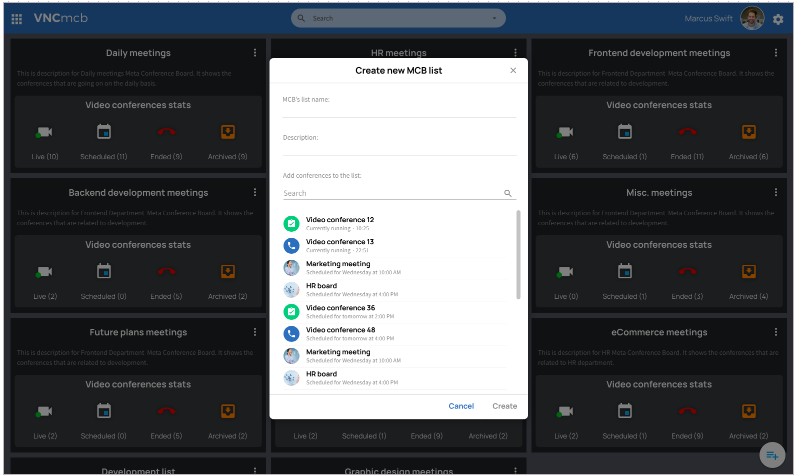Click Future plans Scheduled calendar icon
Screen dimensions: 797x476
104,410
